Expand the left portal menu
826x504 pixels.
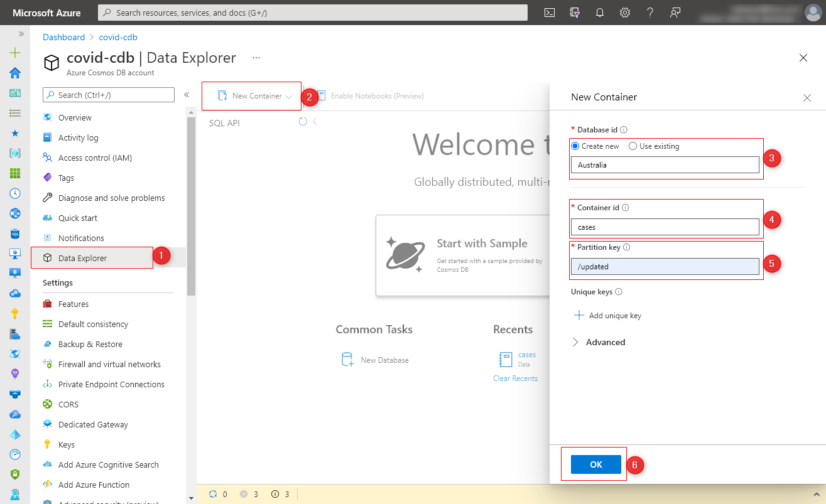[x=21, y=34]
